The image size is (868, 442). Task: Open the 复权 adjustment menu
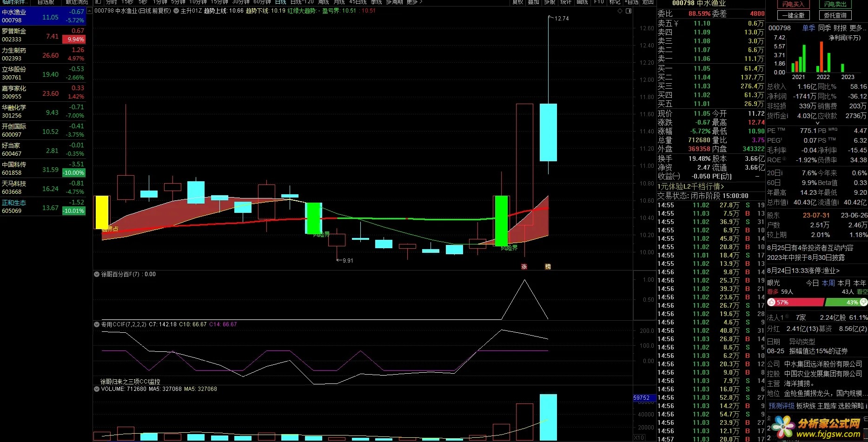518,2
